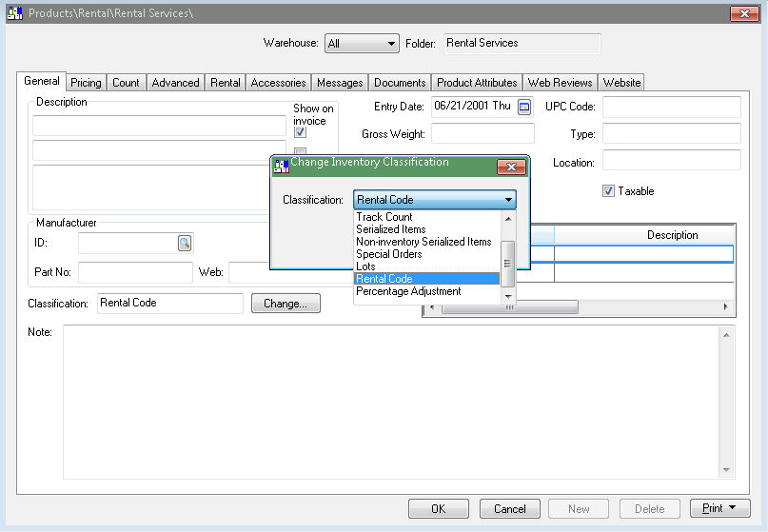Screen dimensions: 768x532
Task: Click inside the UPC Code field
Action: click(x=671, y=107)
